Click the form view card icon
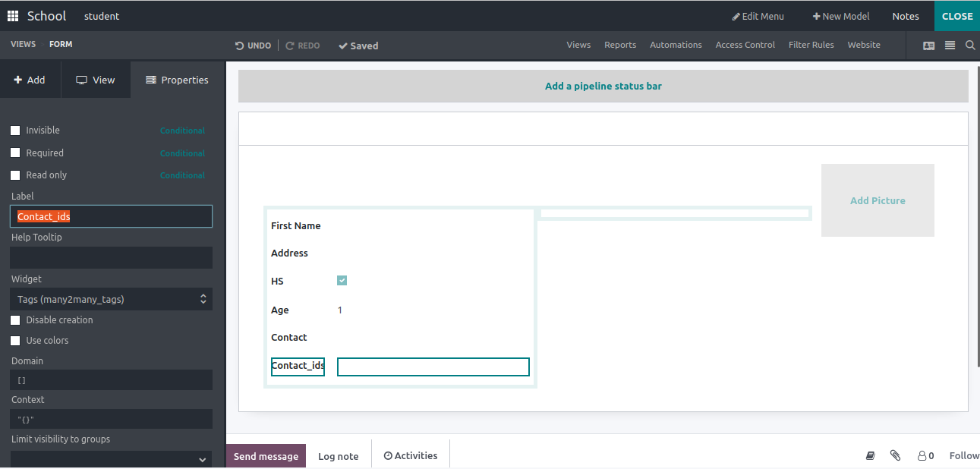Viewport: 980px width, 469px height. (x=928, y=46)
